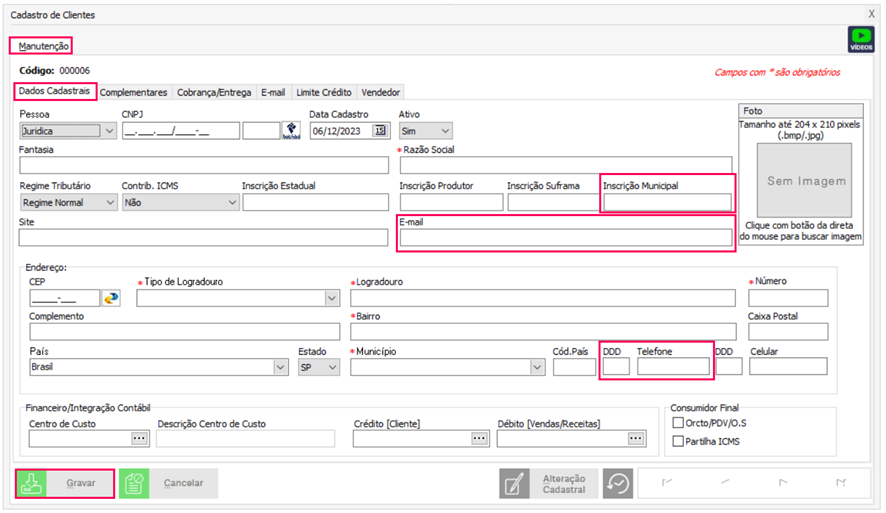Expand the Estado dropdown showing SP
886x513 pixels.
[x=332, y=367]
